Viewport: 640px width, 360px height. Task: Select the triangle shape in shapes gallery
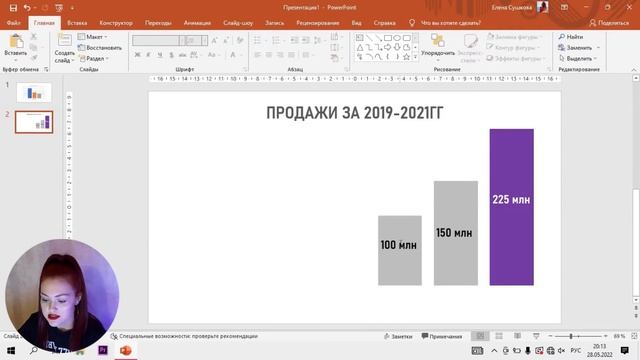360,47
